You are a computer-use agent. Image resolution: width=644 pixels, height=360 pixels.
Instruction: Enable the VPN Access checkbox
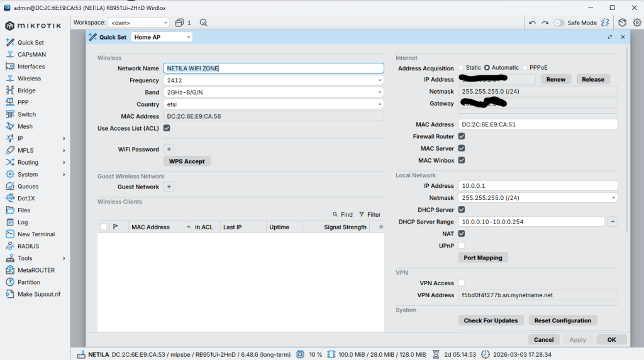pyautogui.click(x=462, y=283)
